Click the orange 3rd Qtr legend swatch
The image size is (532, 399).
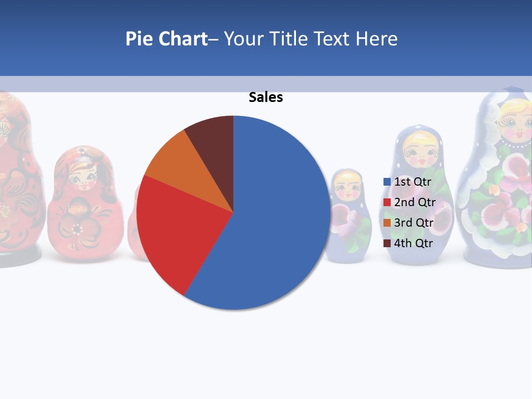(x=387, y=223)
